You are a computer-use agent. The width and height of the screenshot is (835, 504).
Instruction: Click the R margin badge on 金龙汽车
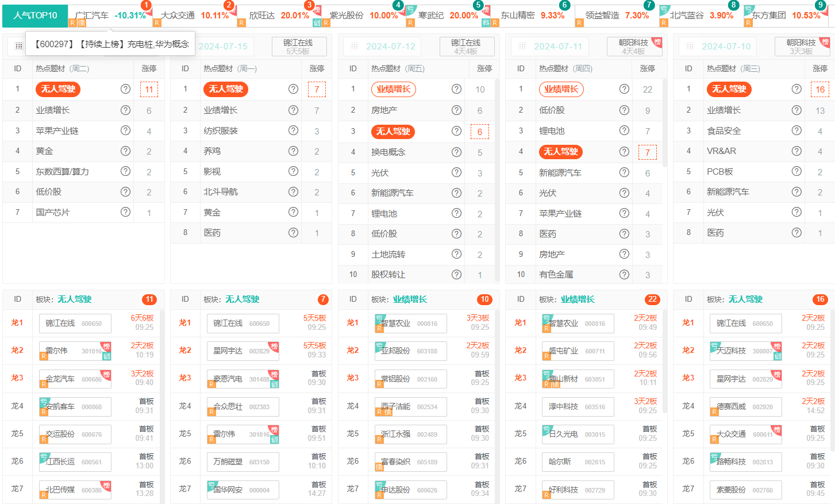point(44,384)
